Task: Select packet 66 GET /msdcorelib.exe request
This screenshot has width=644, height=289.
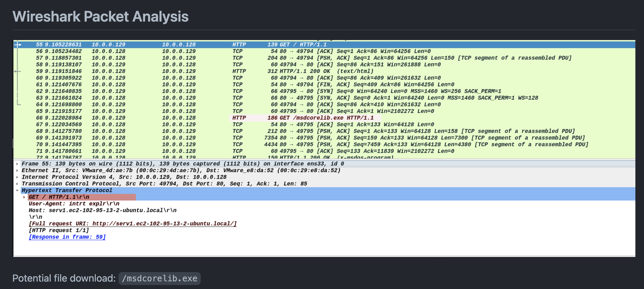Action: tap(324, 118)
